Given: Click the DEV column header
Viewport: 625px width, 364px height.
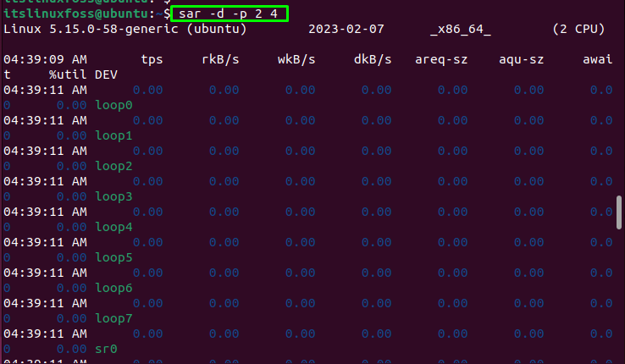Looking at the screenshot, I should coord(107,74).
